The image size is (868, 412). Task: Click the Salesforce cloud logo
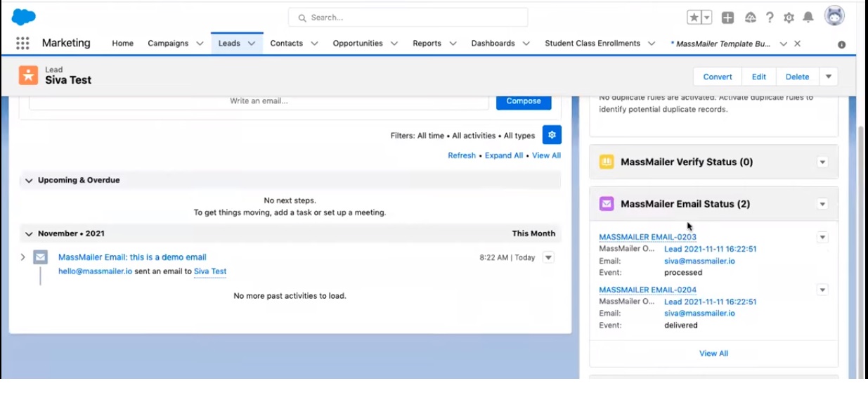[x=24, y=17]
